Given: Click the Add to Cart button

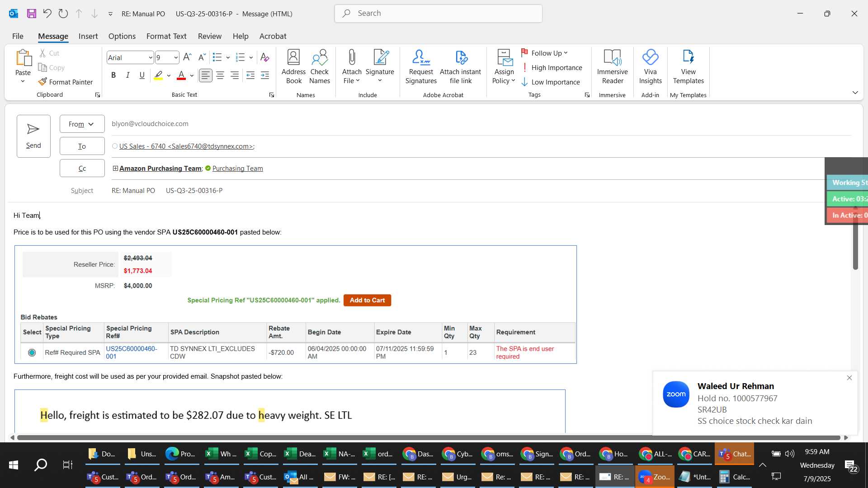Looking at the screenshot, I should 367,300.
